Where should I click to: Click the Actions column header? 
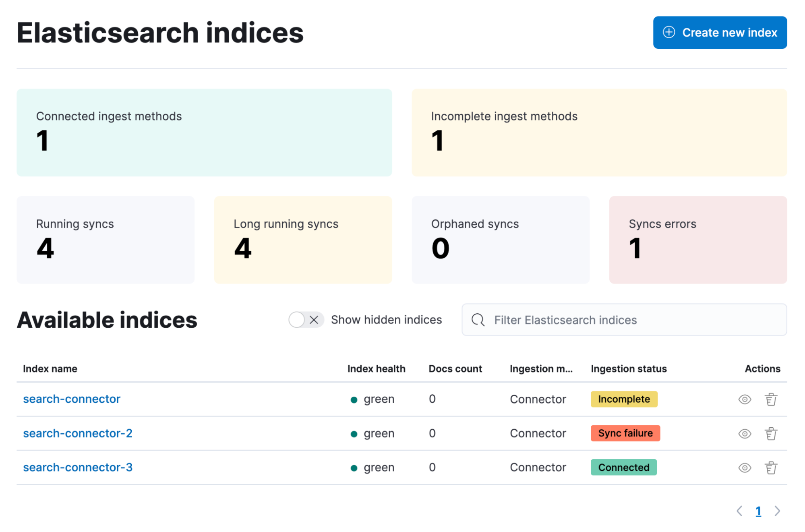(762, 368)
